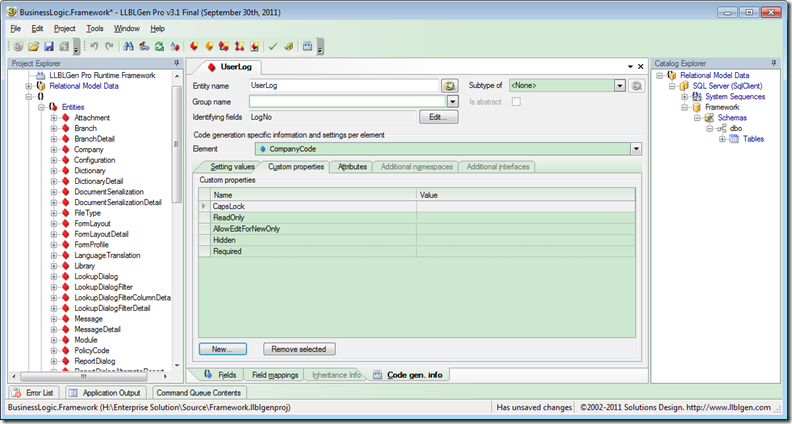
Task: Open the second toolbar overflow arrow
Action: tap(320, 47)
